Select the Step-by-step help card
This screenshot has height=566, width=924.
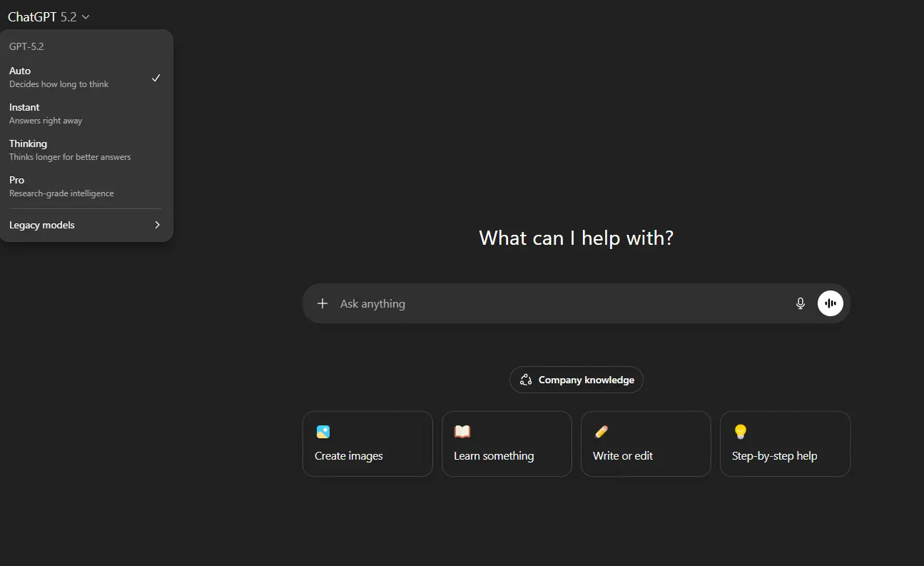pos(785,443)
